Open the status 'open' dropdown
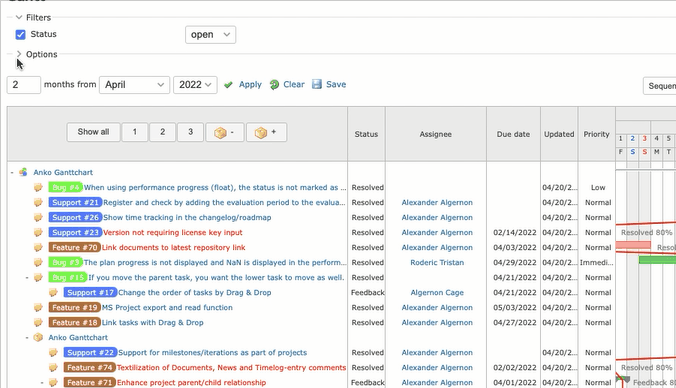The image size is (676, 388). point(210,34)
